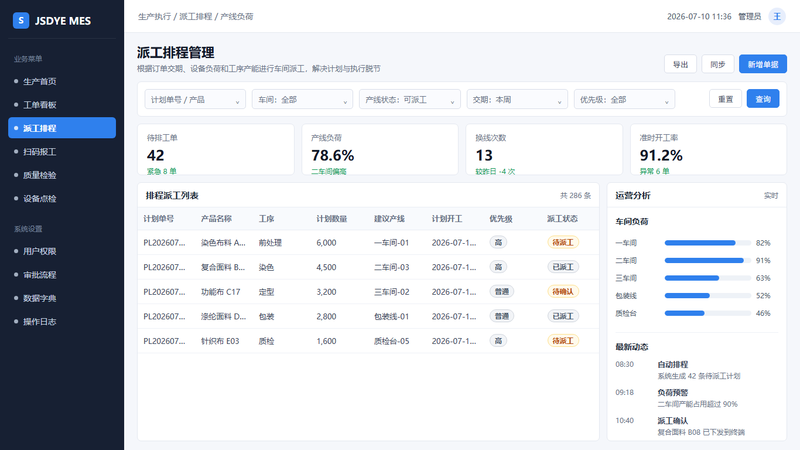800x450 pixels.
Task: Go to 审批流程 in the sidebar
Action: tap(62, 274)
